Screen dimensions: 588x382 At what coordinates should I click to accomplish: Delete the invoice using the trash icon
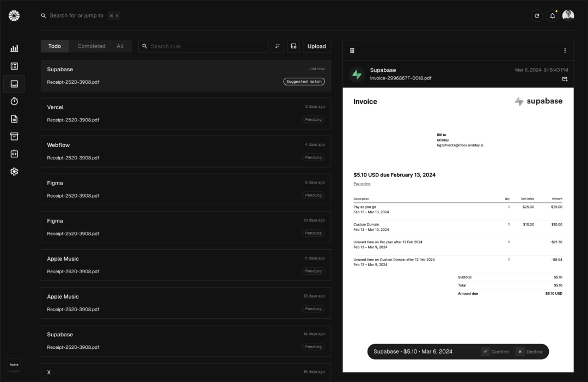point(352,50)
